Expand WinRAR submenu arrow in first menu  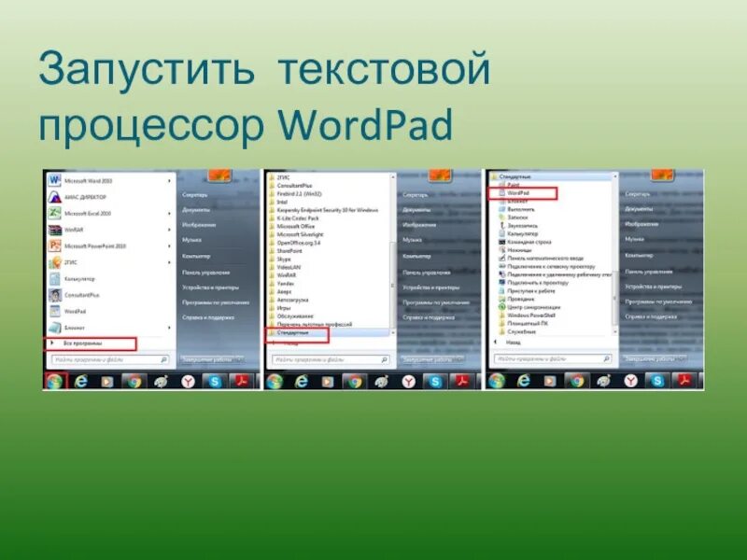pos(169,230)
